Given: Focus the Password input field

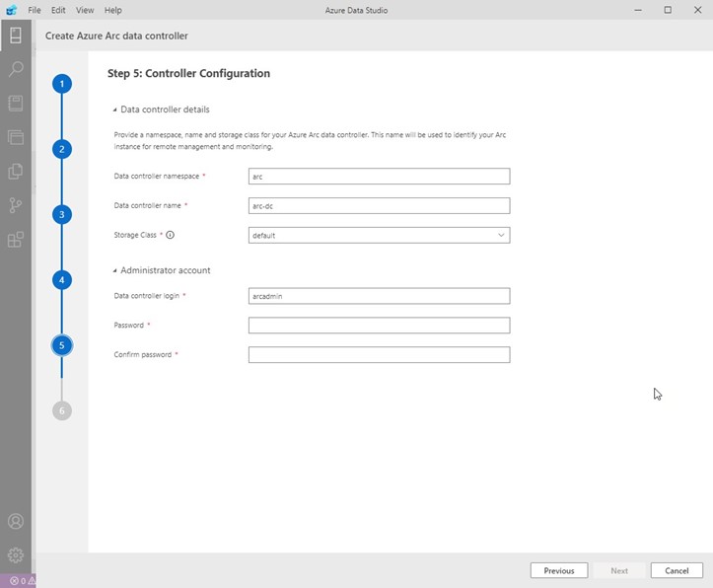Looking at the screenshot, I should (x=380, y=326).
